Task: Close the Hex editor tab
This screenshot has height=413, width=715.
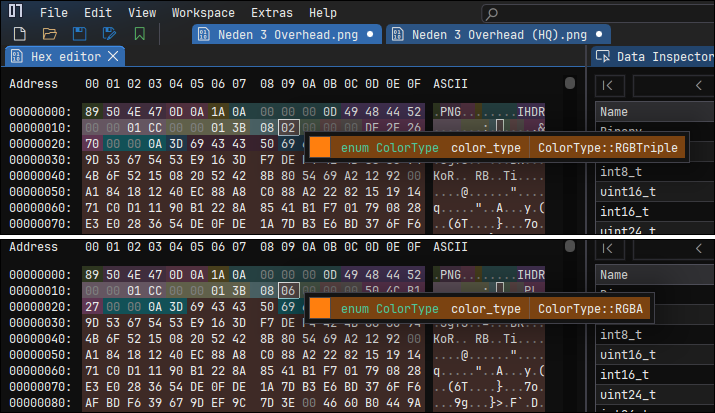Action: coord(113,56)
